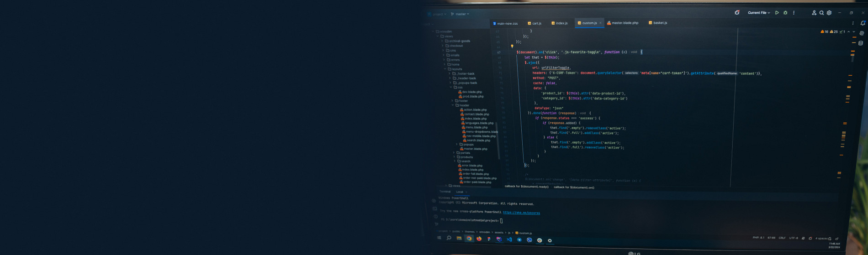Open Telegram from the taskbar

click(x=519, y=239)
